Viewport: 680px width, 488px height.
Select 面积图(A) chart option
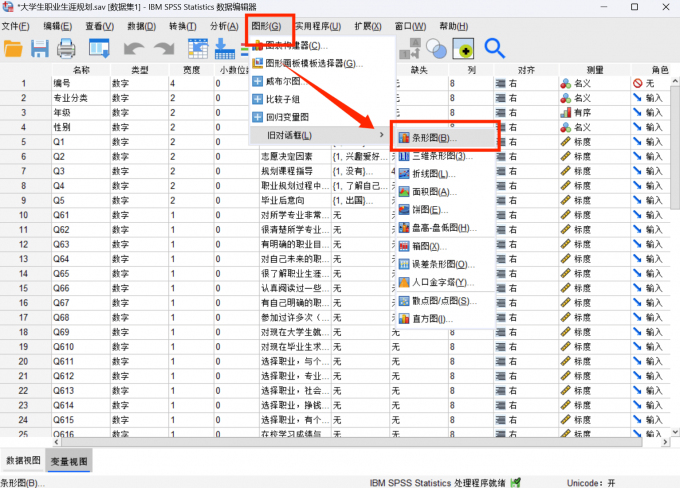[445, 192]
